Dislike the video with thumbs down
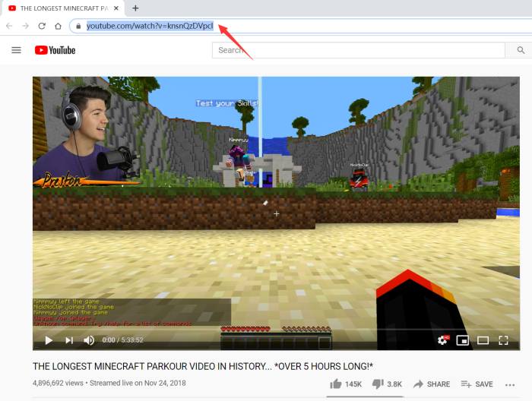 click(387, 384)
